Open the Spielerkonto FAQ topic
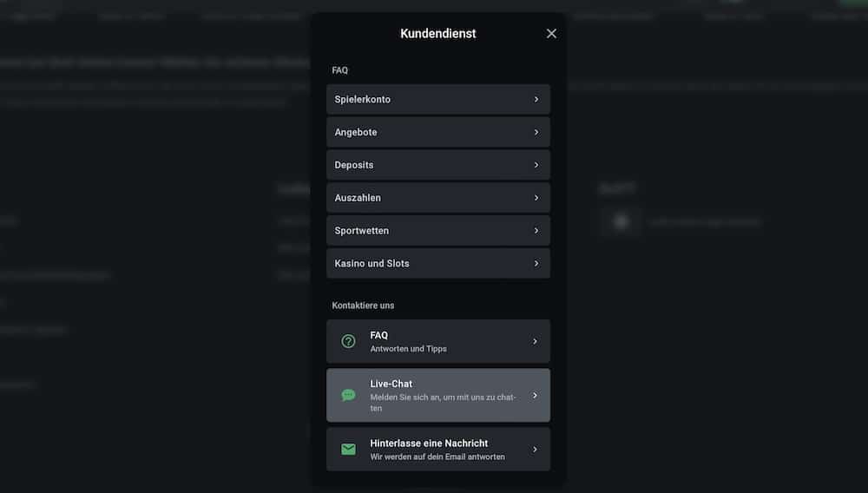 point(437,99)
